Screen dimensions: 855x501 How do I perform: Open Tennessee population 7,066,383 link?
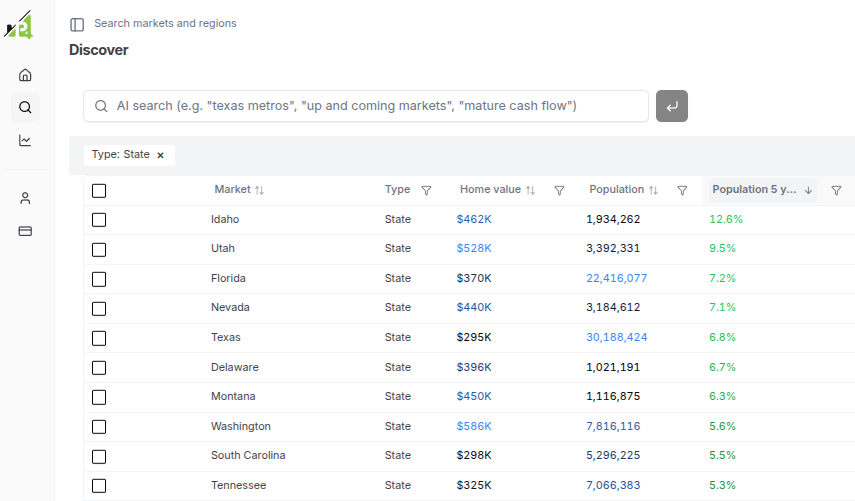[x=613, y=485]
